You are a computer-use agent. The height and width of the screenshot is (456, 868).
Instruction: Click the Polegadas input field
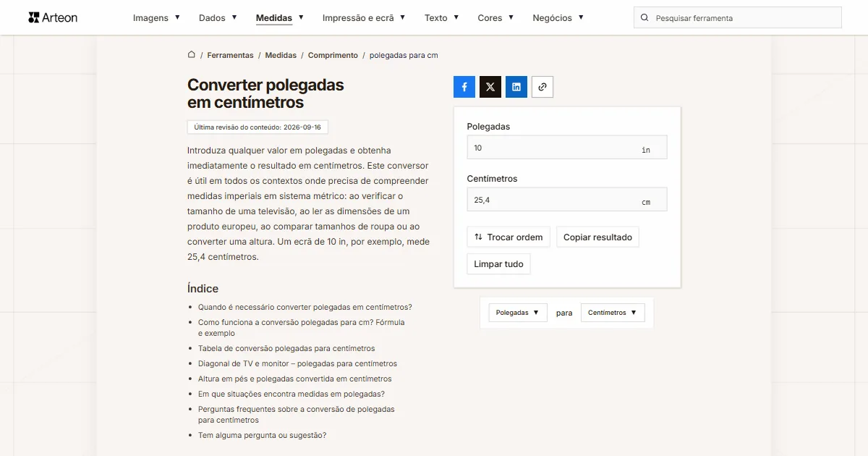click(567, 148)
